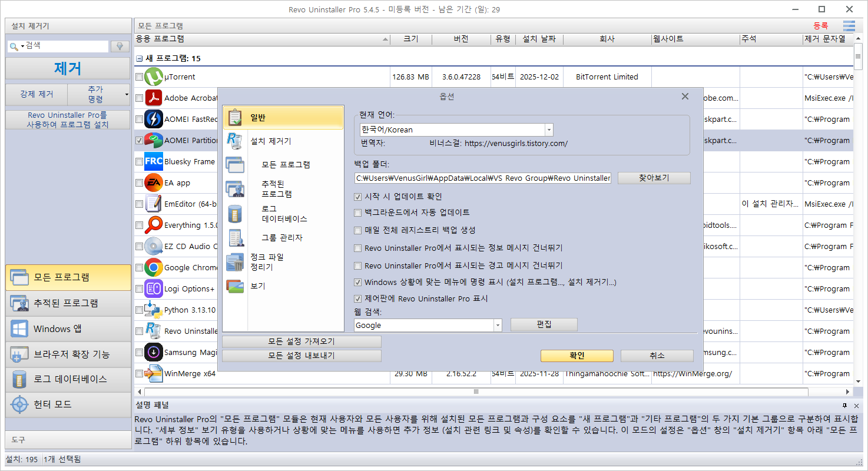The width and height of the screenshot is (868, 471).
Task: Select the Logi Options+ icon
Action: 154,289
